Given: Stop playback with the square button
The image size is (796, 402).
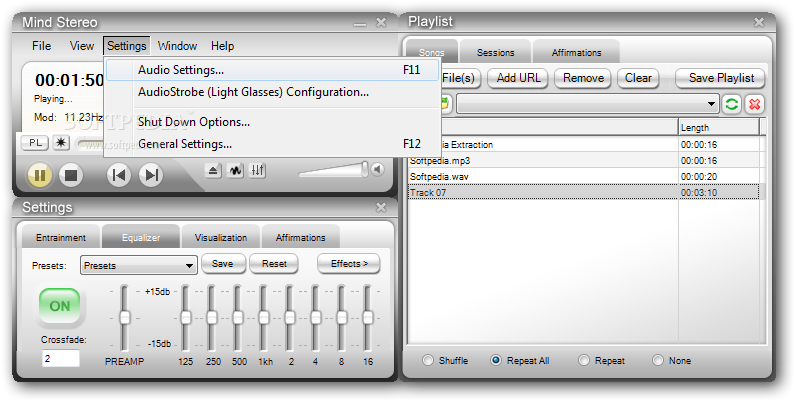Looking at the screenshot, I should coord(71,176).
